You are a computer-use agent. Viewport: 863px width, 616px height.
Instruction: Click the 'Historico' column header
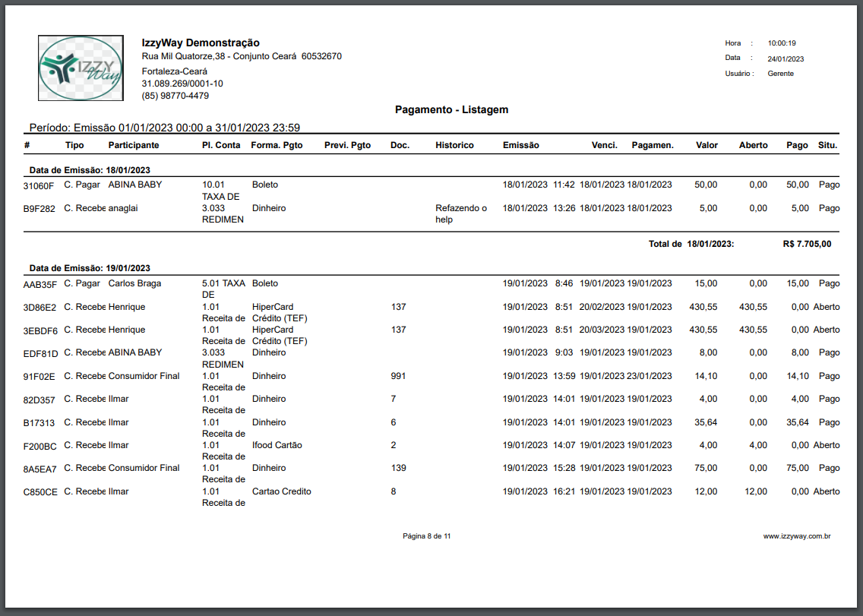[x=454, y=145]
